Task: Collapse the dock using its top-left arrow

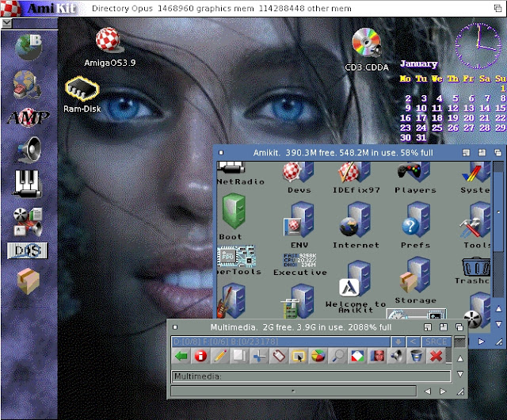Action: point(6,24)
